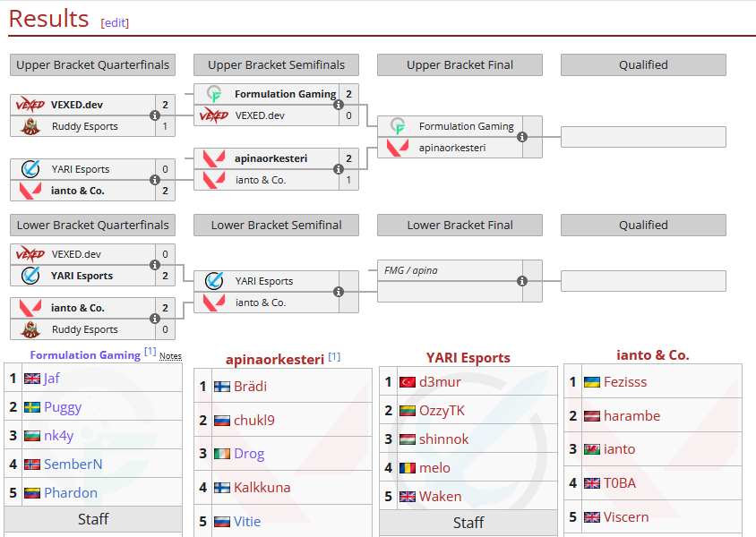Viewport: 756px width, 537px height.
Task: Open player page for SemberN
Action: pyautogui.click(x=73, y=465)
